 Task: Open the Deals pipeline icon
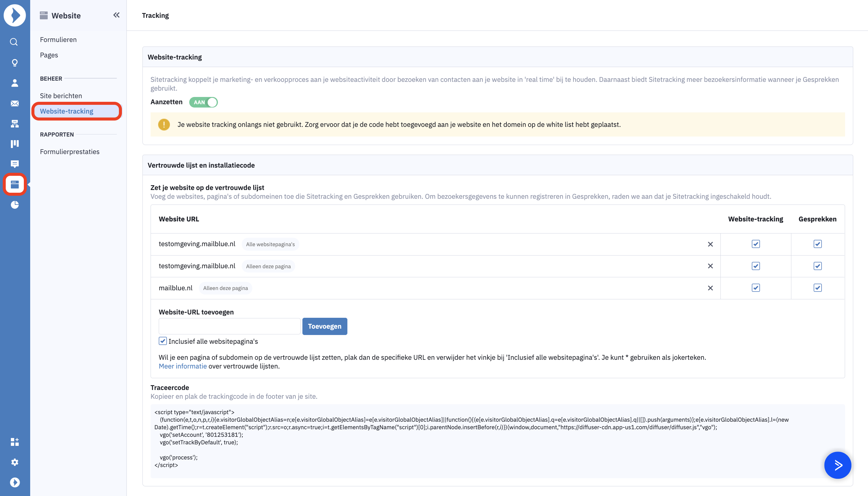point(14,144)
